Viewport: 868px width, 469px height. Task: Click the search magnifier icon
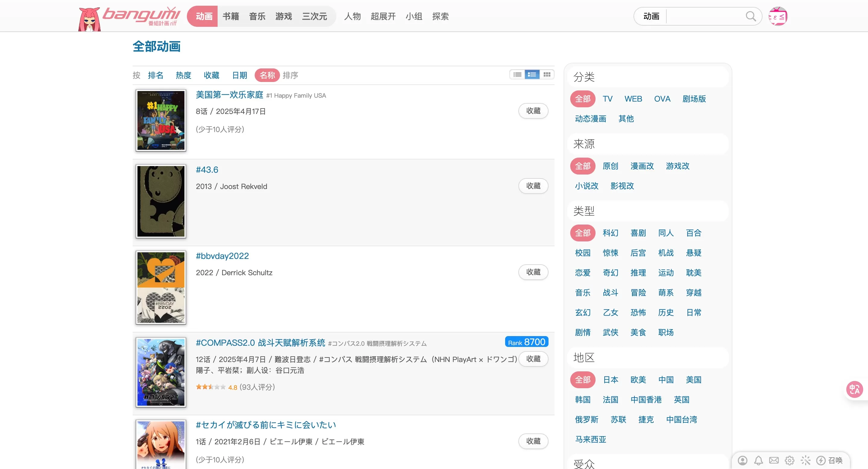[751, 16]
